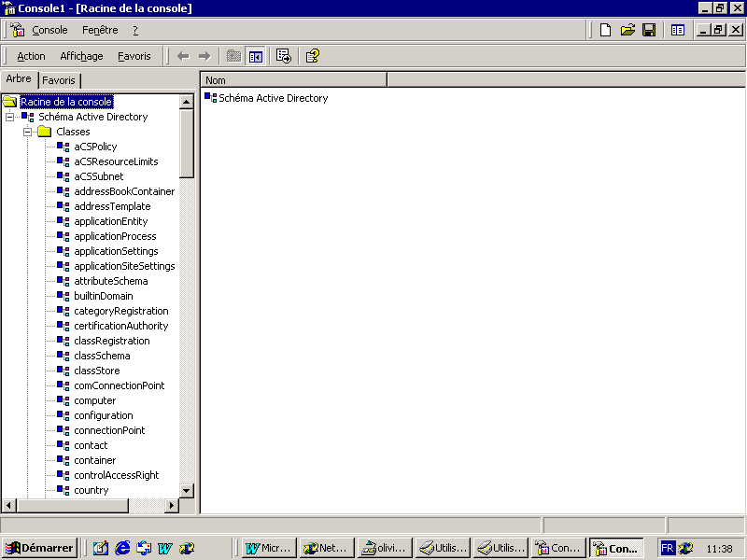Viewport: 747px width, 560px height.
Task: Click the New window icon beside Save
Action: [x=678, y=30]
